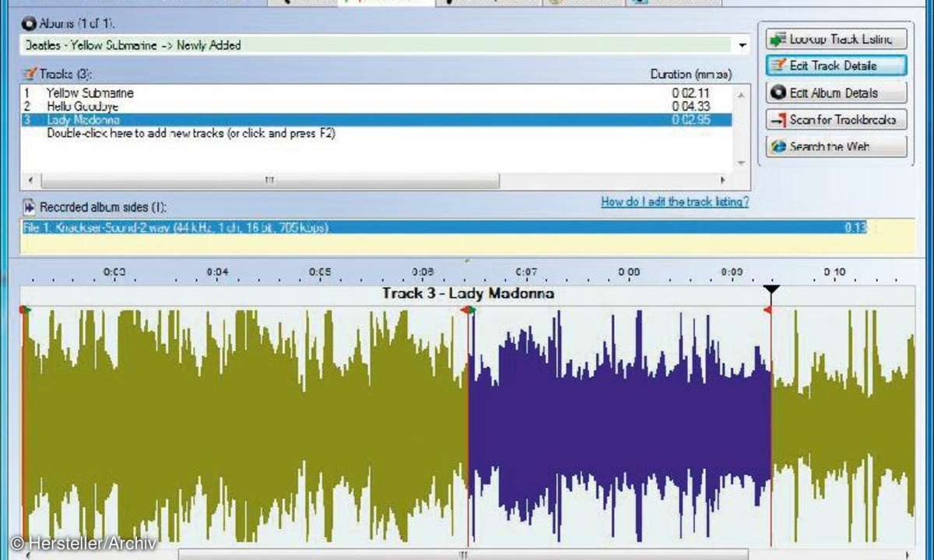This screenshot has height=560, width=934.
Task: Click the olive waveform after the playhead
Action: [x=844, y=426]
